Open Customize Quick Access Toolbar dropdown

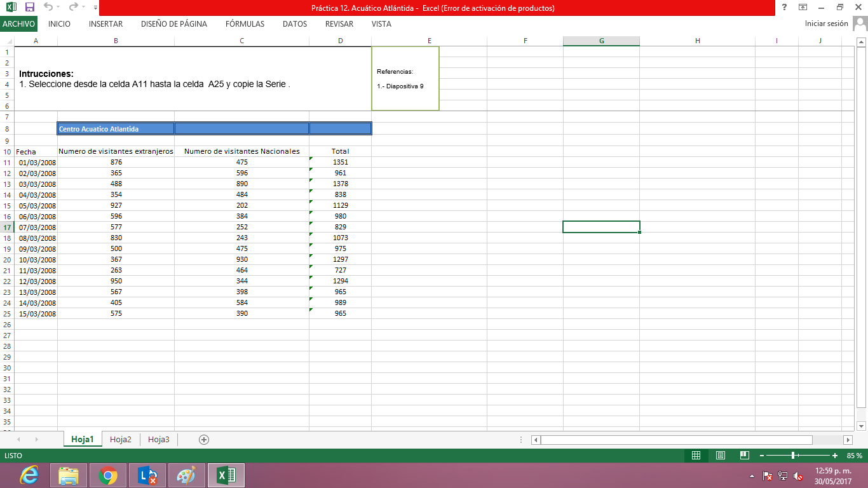pos(95,8)
